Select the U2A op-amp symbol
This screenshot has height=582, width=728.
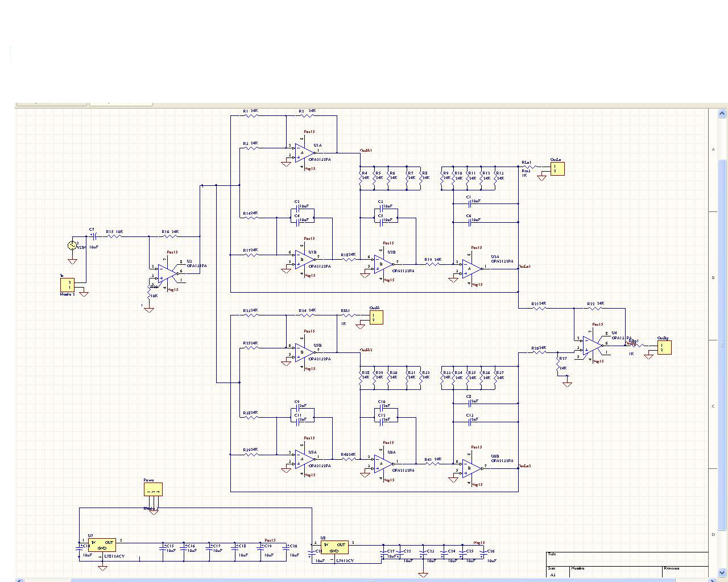(x=472, y=268)
